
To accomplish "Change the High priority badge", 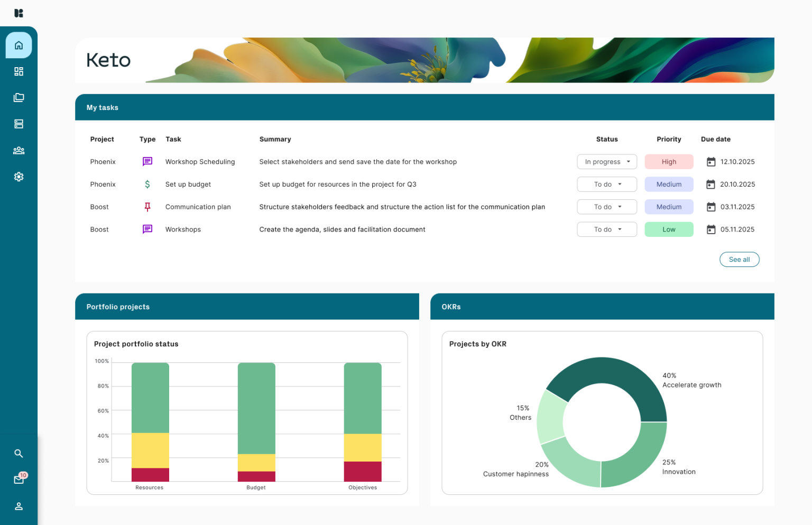I will click(x=669, y=161).
